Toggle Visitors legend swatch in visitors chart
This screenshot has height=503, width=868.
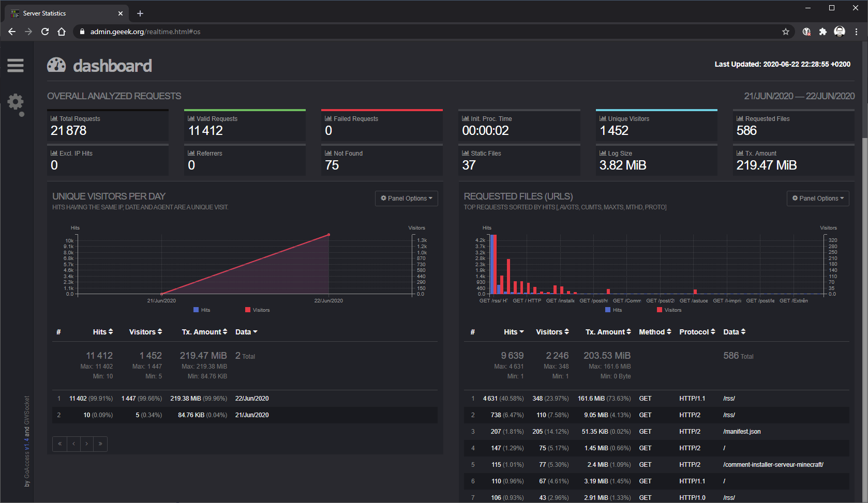(248, 310)
